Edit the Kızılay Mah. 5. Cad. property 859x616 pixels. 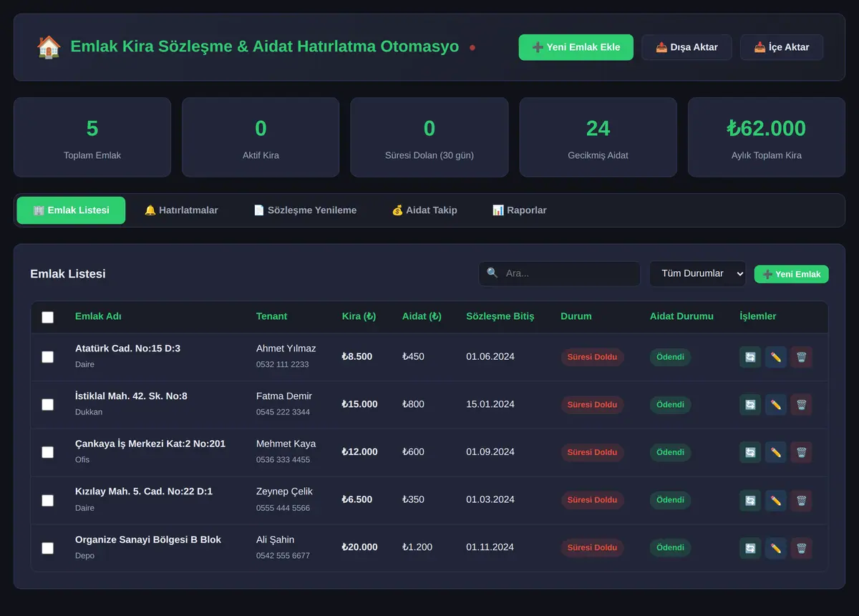(x=776, y=500)
